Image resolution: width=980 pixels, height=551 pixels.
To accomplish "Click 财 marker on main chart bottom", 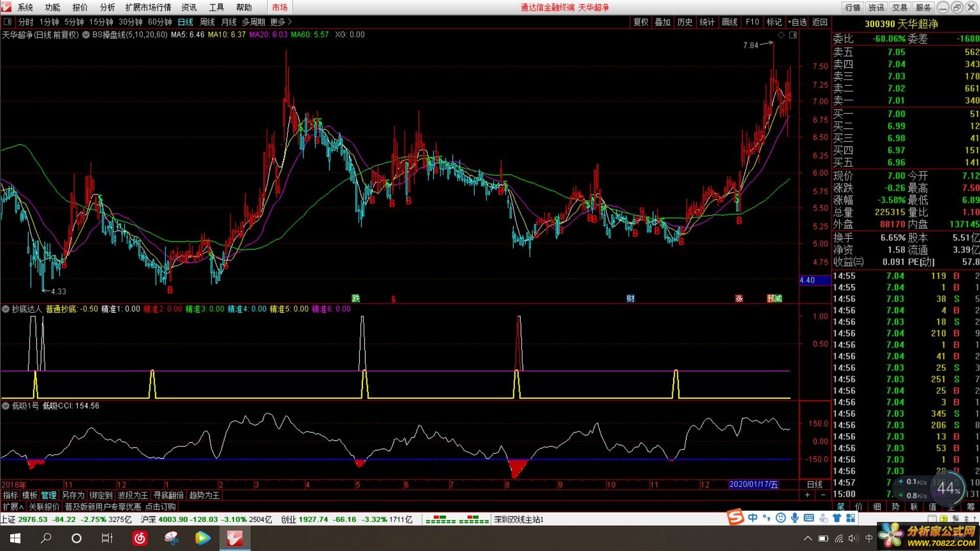I will pos(630,298).
